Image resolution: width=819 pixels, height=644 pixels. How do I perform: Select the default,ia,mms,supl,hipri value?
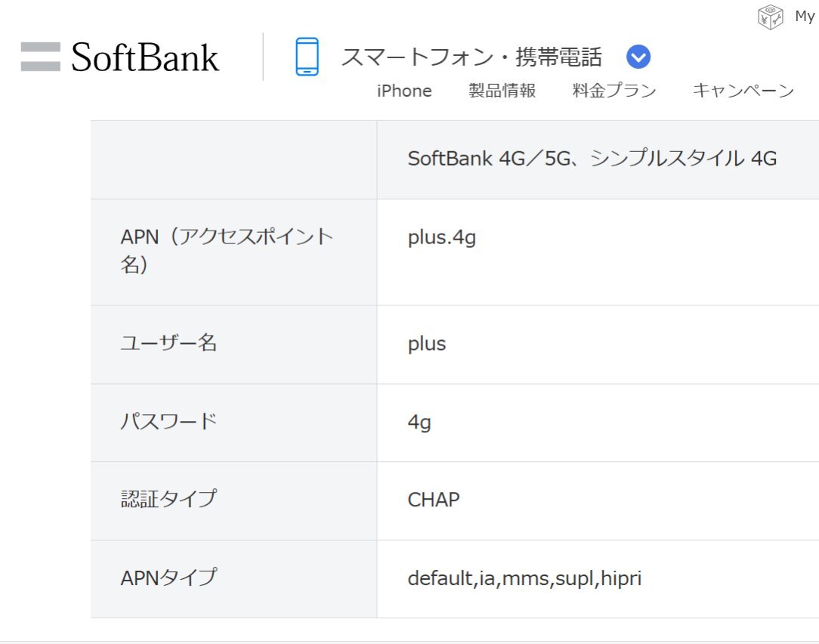[524, 579]
